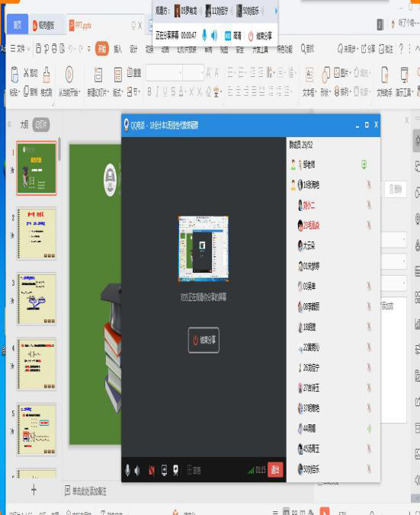Viewport: 420px width, 515px height.
Task: Switch to the WPS Home tab
Action: coord(18,25)
